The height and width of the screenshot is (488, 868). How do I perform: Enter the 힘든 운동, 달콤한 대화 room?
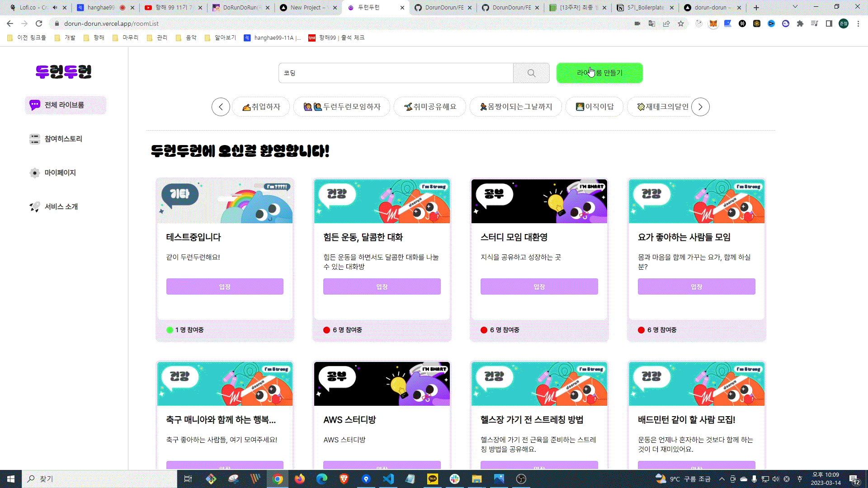tap(382, 286)
